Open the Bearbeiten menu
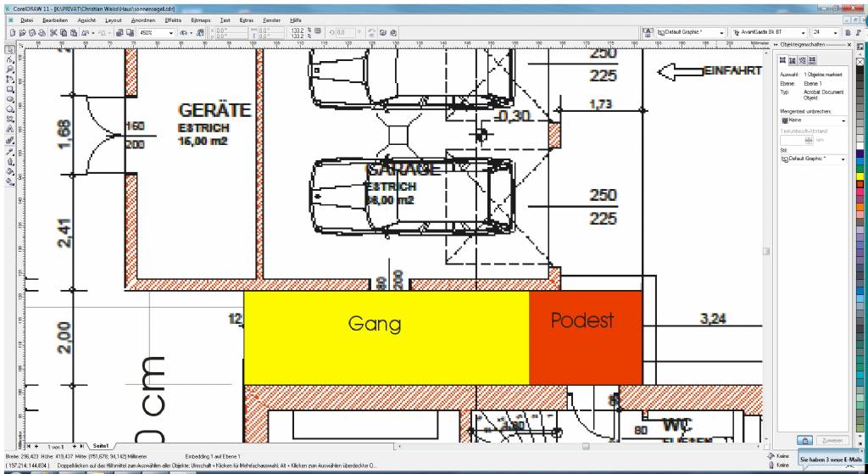Image resolution: width=868 pixels, height=474 pixels. click(x=56, y=19)
